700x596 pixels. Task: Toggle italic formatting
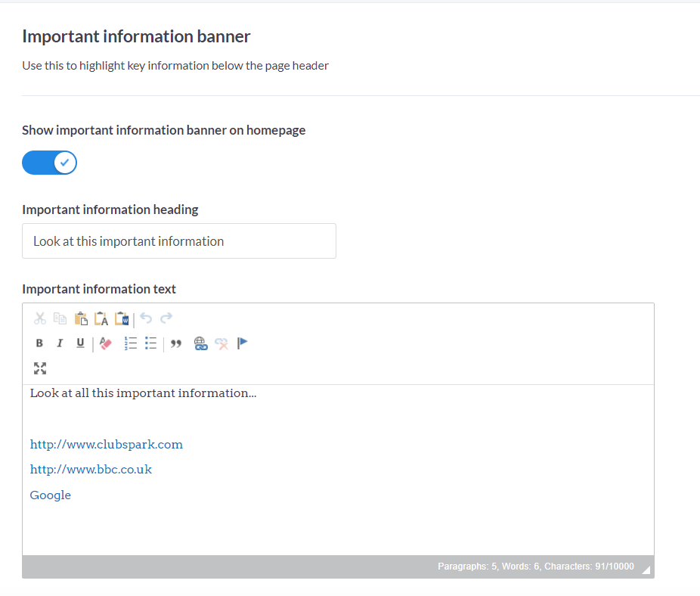click(60, 343)
